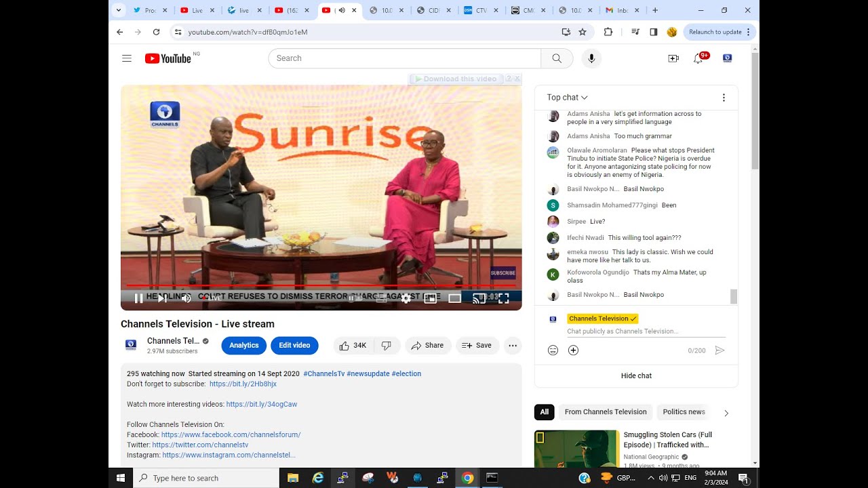Open the YouTube guide hamburger menu
This screenshot has width=868, height=488.
tap(127, 58)
